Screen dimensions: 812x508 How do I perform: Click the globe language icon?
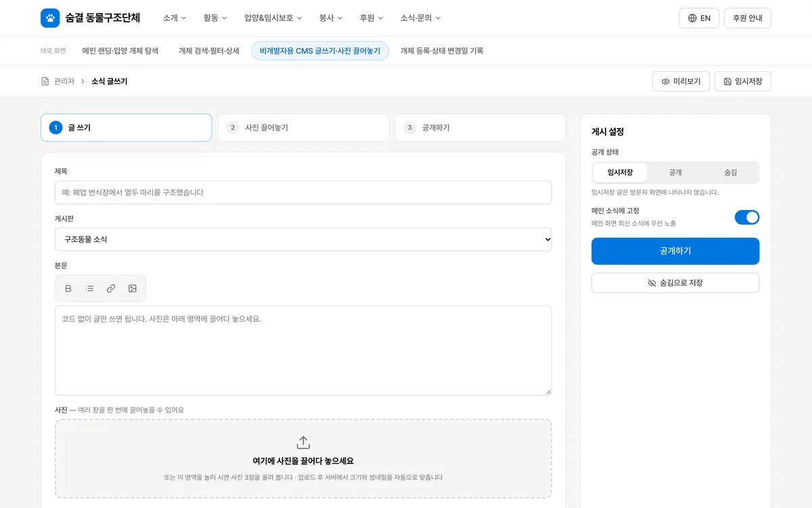click(x=692, y=18)
